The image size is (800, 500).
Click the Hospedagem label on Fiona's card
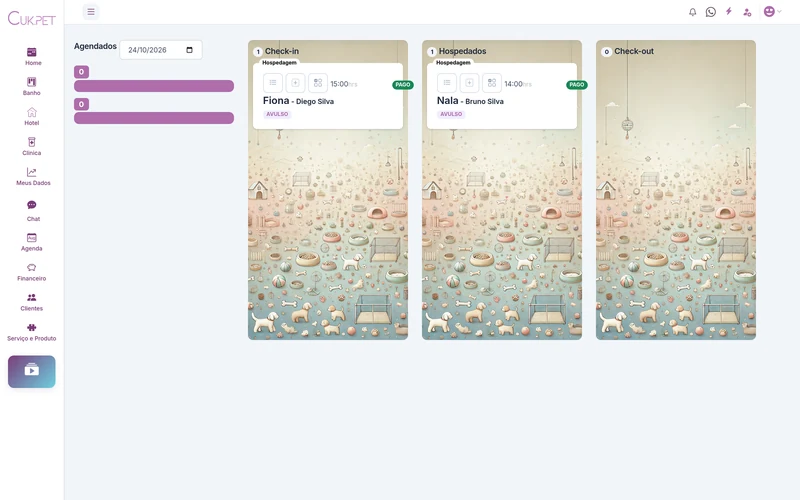[279, 62]
